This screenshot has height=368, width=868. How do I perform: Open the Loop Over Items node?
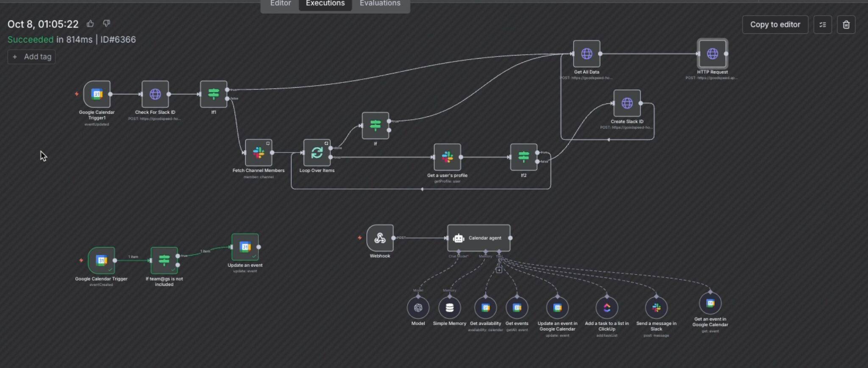click(x=317, y=153)
